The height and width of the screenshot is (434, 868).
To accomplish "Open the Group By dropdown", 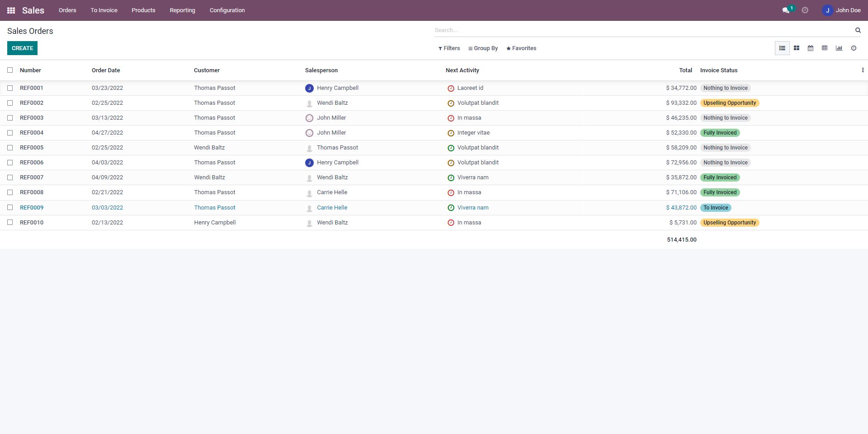I will coord(483,48).
